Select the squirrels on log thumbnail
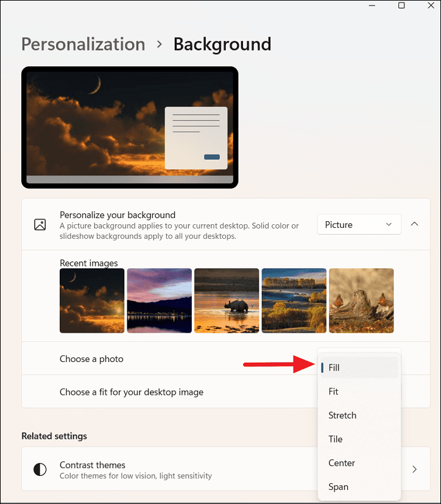This screenshot has width=441, height=504. pos(361,300)
